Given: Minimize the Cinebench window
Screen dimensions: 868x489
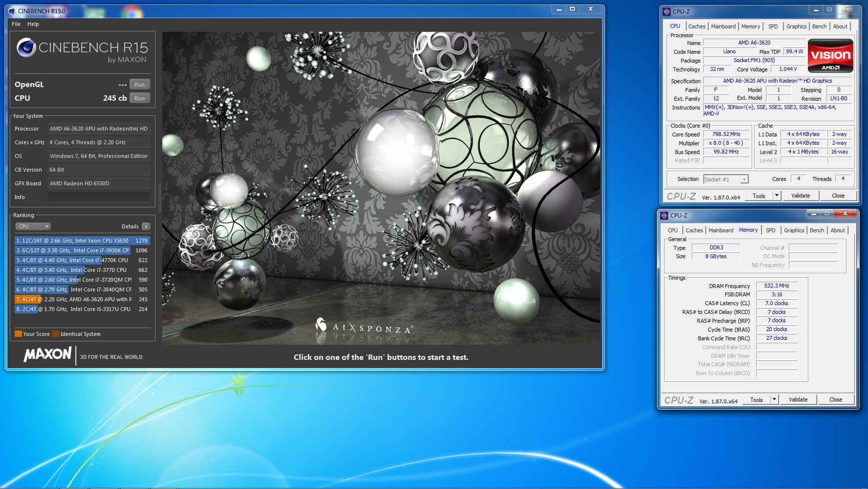Looking at the screenshot, I should click(x=559, y=9).
